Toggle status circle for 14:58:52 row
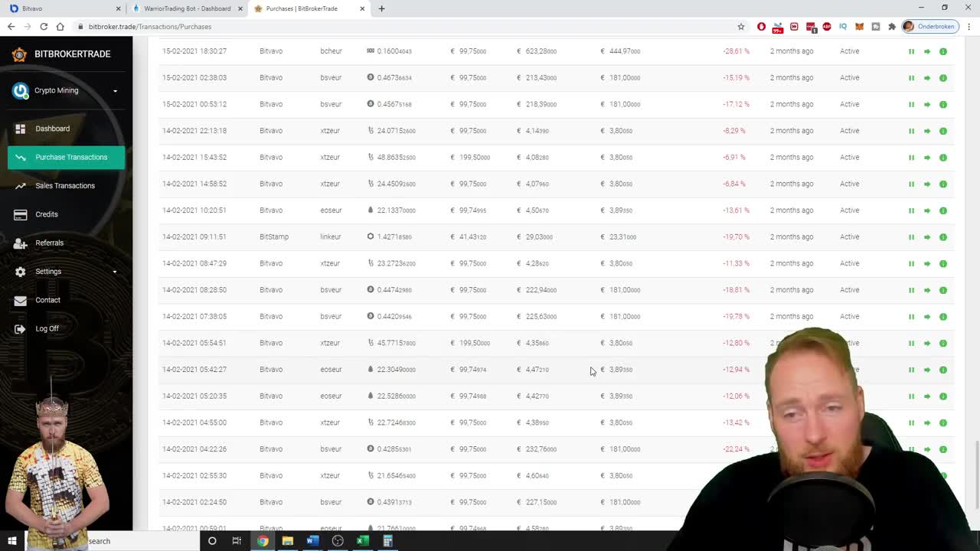 tap(943, 184)
